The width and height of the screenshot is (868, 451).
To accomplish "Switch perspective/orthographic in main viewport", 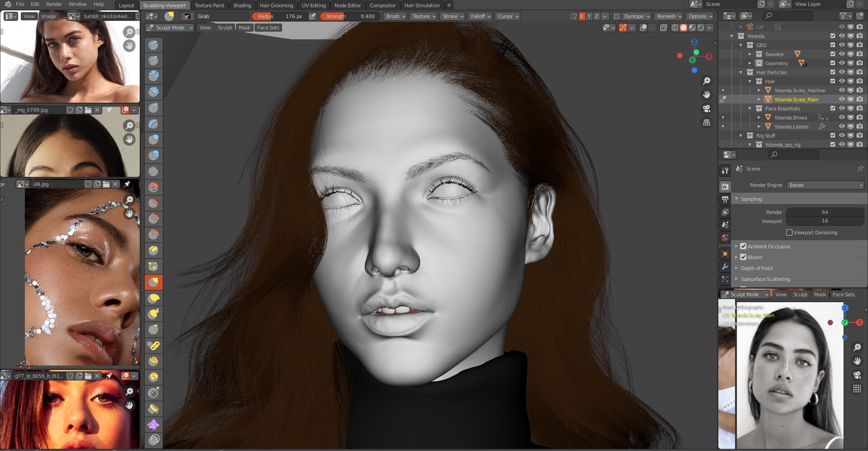I will click(x=707, y=122).
